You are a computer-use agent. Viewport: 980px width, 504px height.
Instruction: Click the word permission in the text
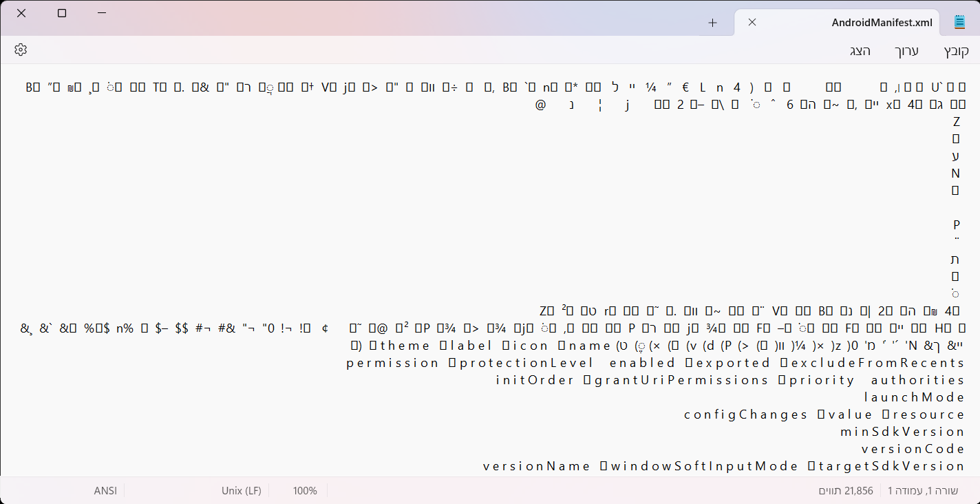[x=392, y=363]
